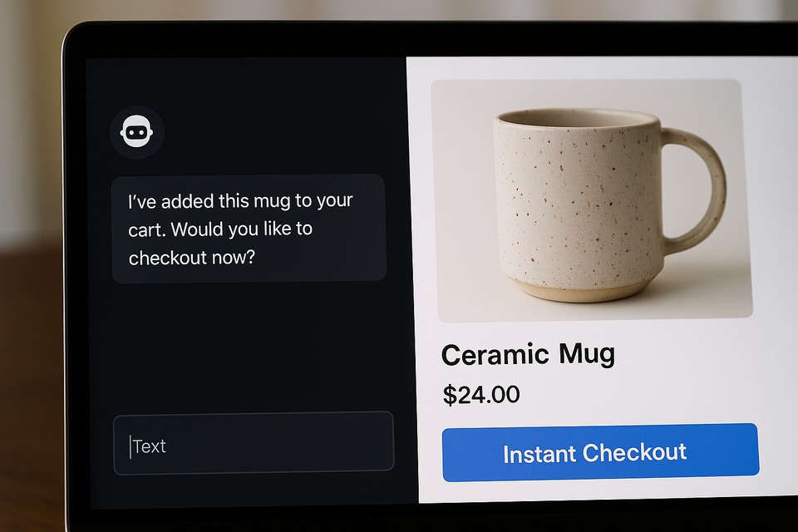Place cursor at the blinking caret in chat input
Screen dimensions: 798x532
point(130,446)
